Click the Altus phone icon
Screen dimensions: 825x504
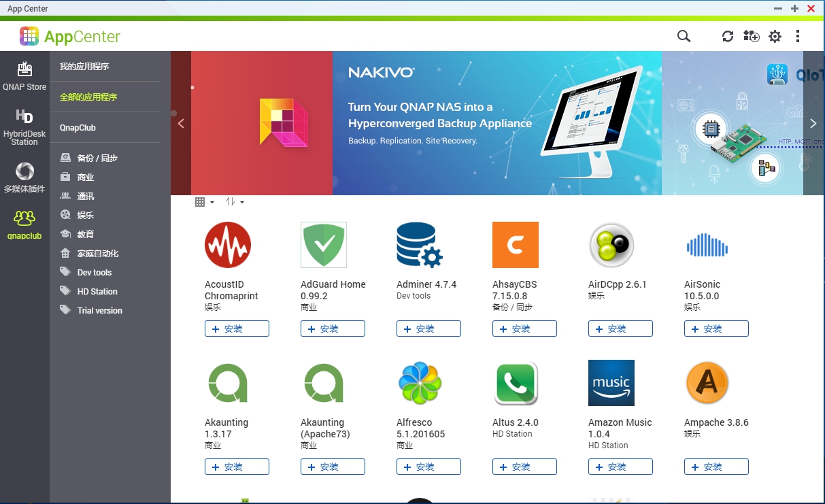coord(516,383)
